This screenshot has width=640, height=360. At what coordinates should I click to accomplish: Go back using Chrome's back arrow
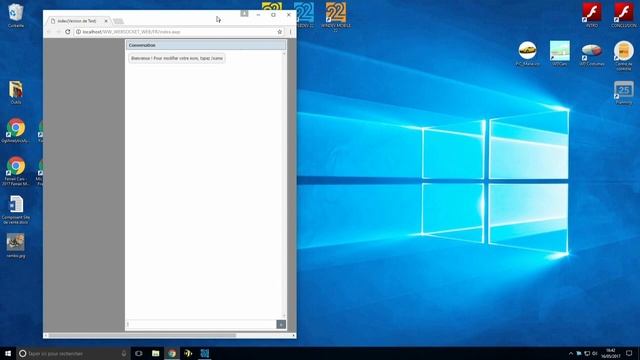[x=49, y=32]
